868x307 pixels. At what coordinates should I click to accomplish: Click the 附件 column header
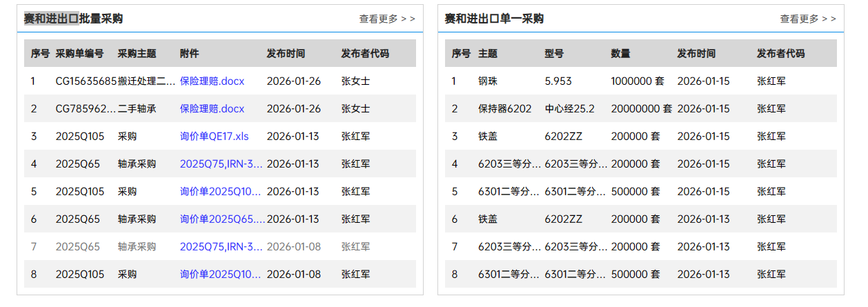pyautogui.click(x=190, y=53)
